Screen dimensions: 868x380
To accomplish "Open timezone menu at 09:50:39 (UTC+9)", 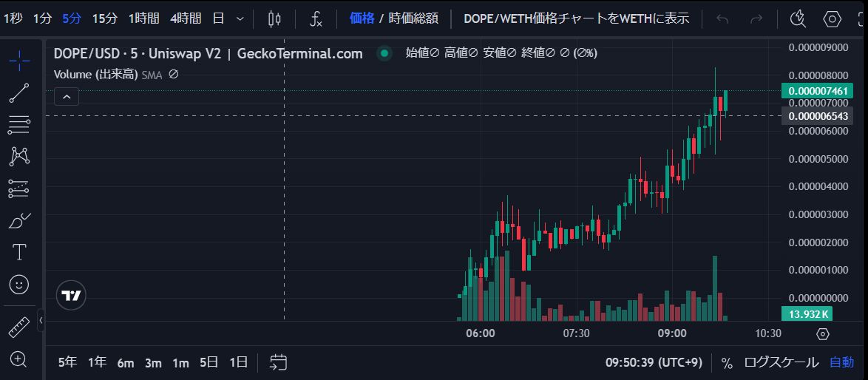I will 654,363.
